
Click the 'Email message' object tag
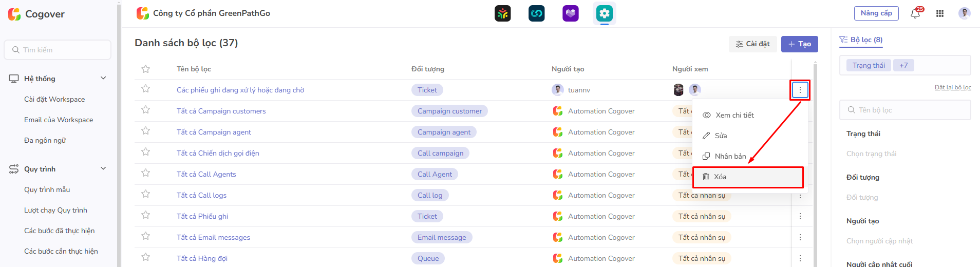pyautogui.click(x=442, y=237)
